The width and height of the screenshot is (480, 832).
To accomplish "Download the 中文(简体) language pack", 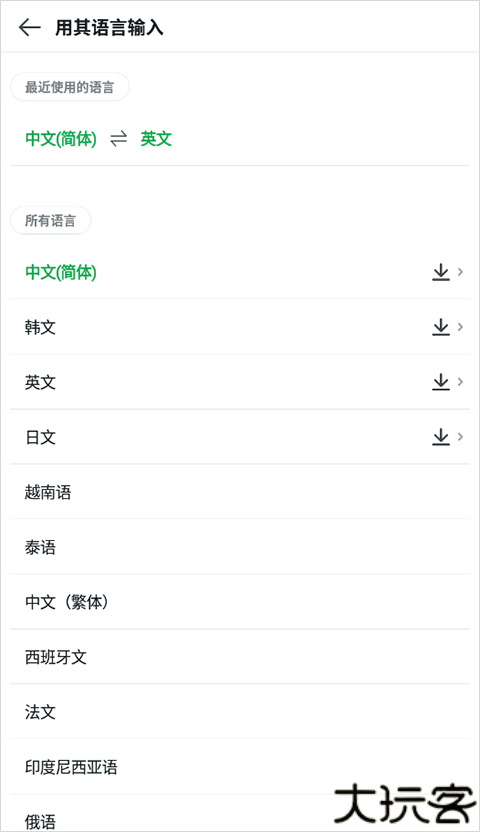I will (x=441, y=272).
